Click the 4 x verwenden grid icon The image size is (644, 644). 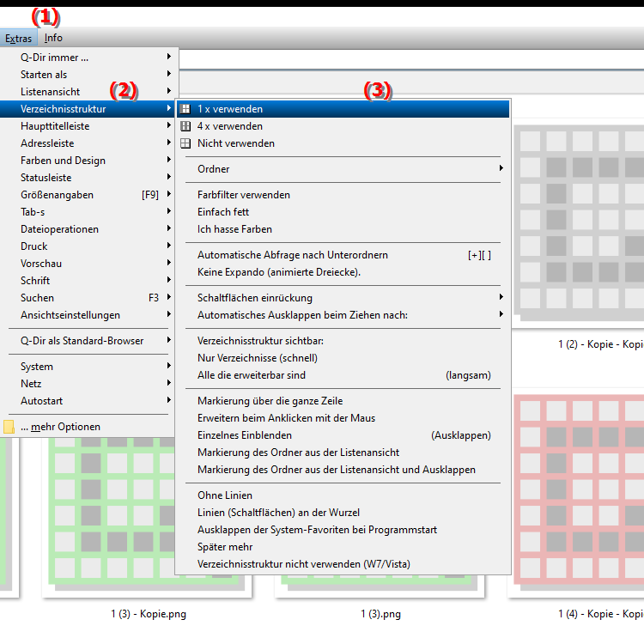[x=185, y=126]
